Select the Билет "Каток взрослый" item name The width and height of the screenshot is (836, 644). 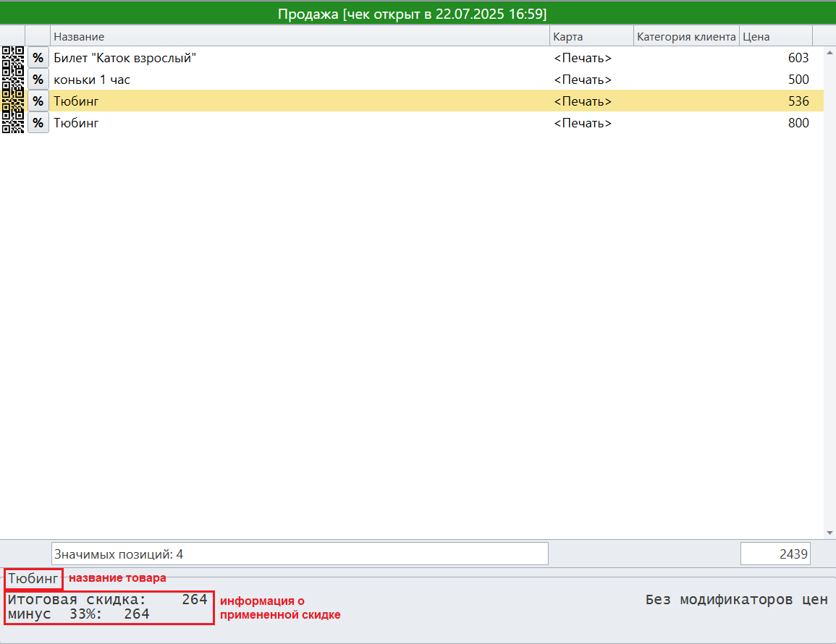point(124,58)
